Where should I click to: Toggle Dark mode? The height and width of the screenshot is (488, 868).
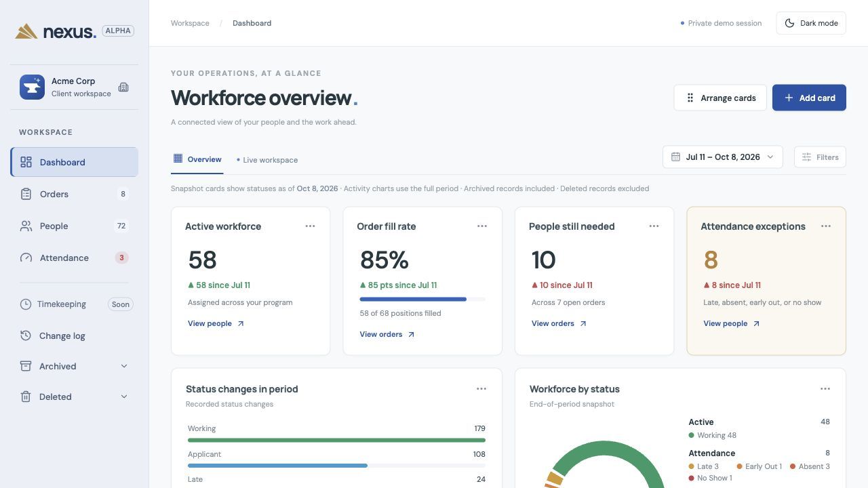tap(811, 23)
